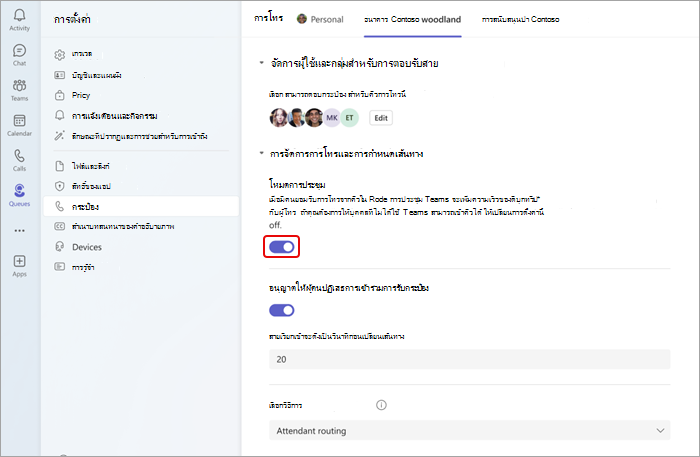The height and width of the screenshot is (457, 700).
Task: Open the Pricy settings item
Action: (x=141, y=95)
